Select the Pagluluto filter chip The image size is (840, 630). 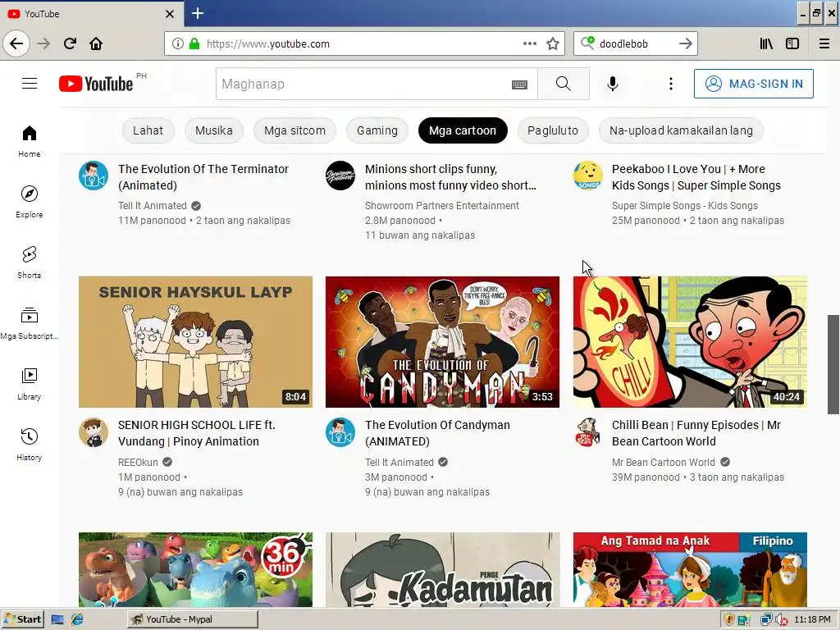(552, 130)
